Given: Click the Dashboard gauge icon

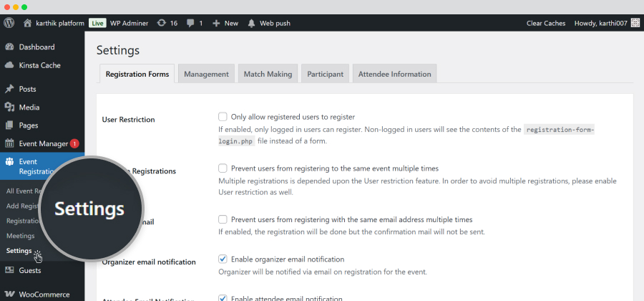Looking at the screenshot, I should coord(9,47).
